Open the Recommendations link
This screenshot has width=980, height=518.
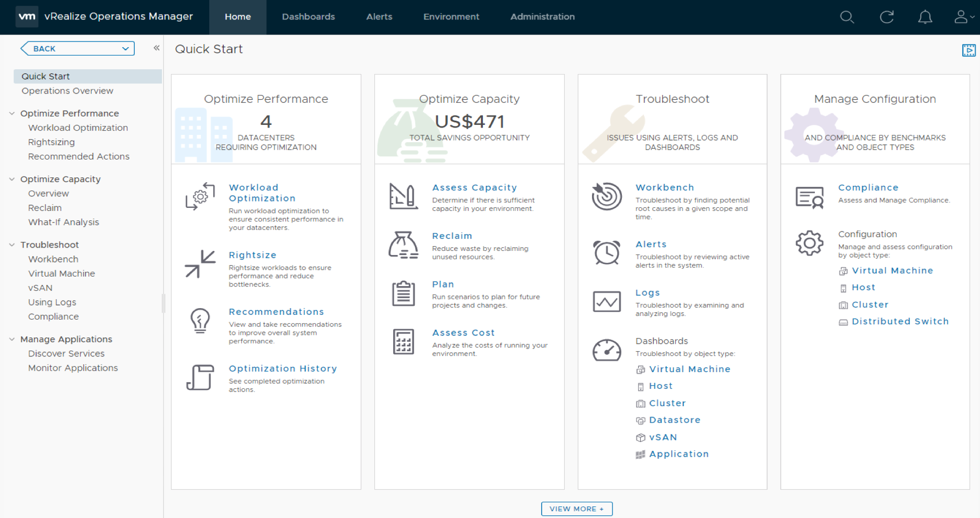276,312
